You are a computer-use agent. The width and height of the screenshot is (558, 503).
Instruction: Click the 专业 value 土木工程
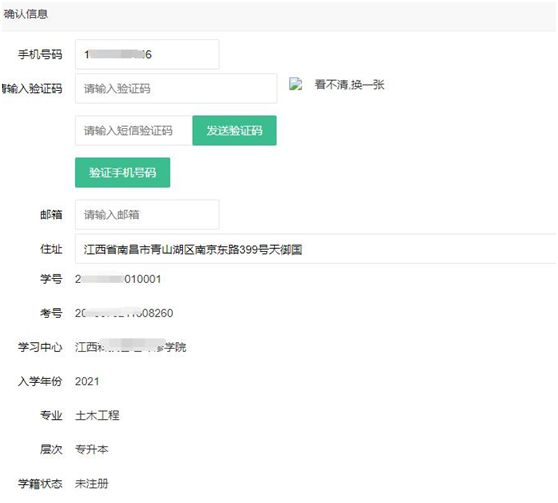[x=97, y=415]
